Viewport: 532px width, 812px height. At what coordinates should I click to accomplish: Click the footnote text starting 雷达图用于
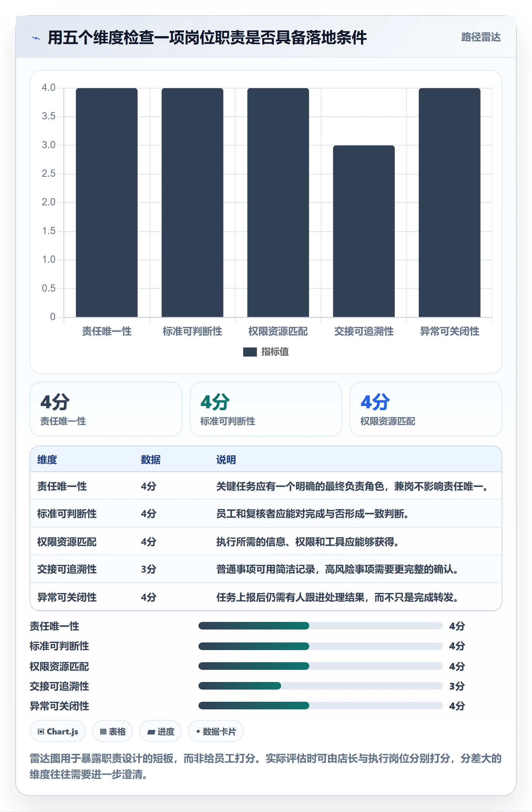pos(266,766)
